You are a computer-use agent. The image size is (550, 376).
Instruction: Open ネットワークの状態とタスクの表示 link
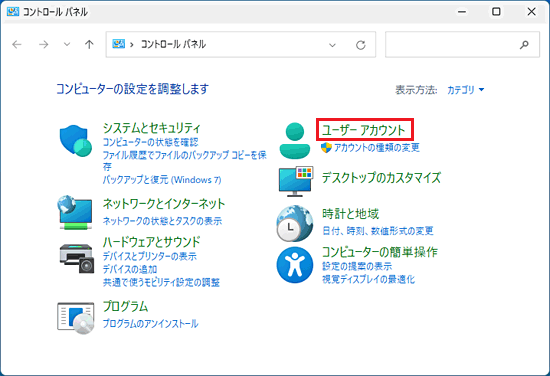162,221
